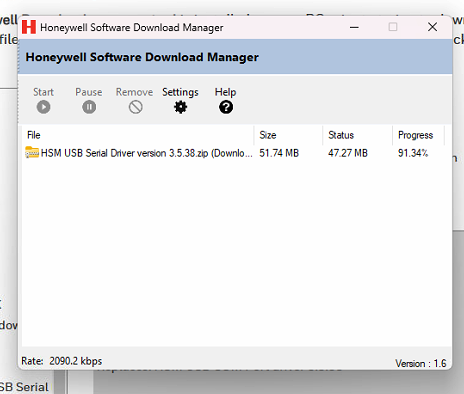Click the Honeywell H logo in title bar
This screenshot has height=394, width=464.
(29, 27)
